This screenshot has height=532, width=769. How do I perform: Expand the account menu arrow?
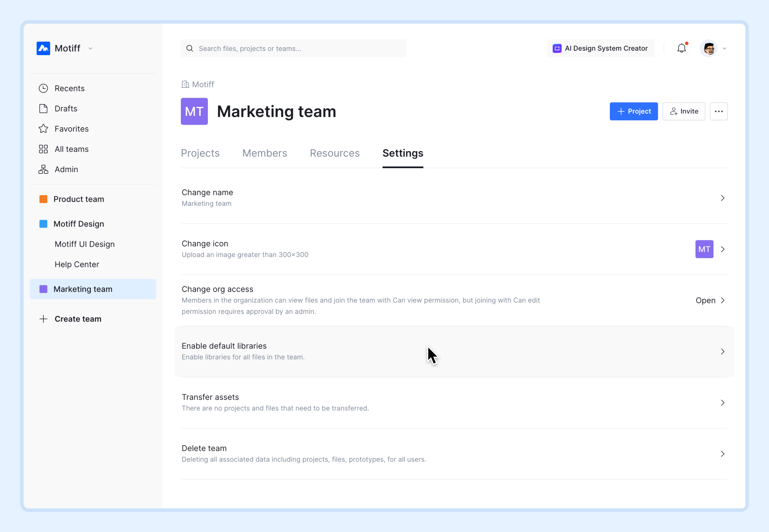pos(725,49)
